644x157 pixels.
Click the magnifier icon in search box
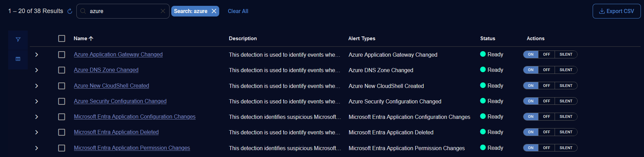(x=83, y=11)
